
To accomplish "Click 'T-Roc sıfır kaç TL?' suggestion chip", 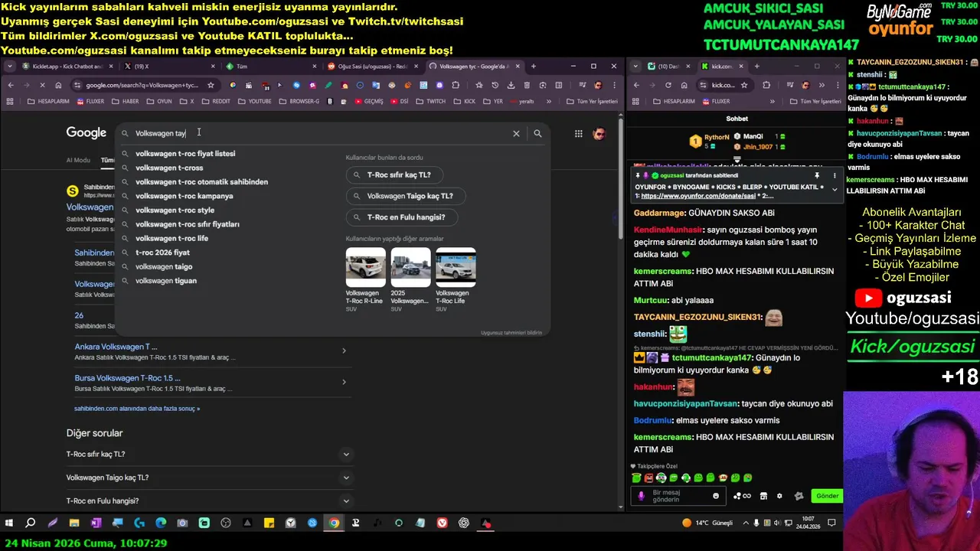I will [394, 175].
